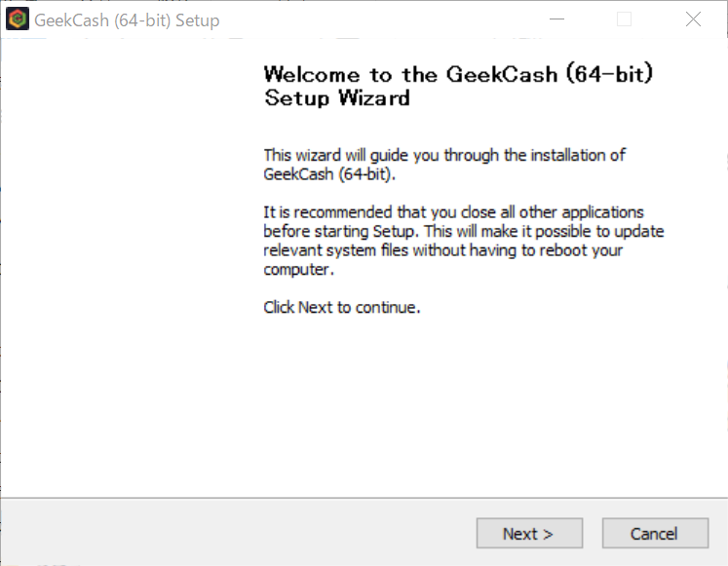Click the grey footer area left of Next

234,533
